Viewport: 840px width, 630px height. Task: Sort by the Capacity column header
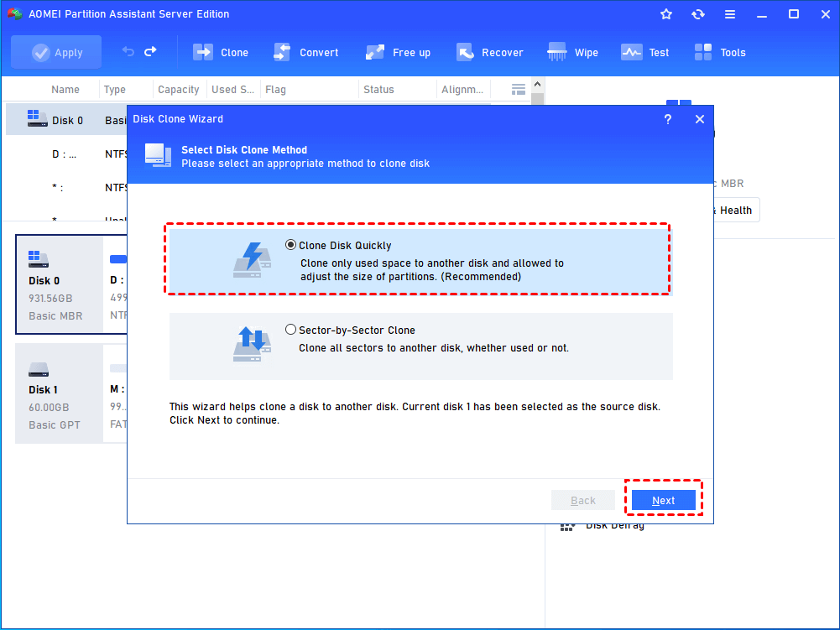(179, 90)
